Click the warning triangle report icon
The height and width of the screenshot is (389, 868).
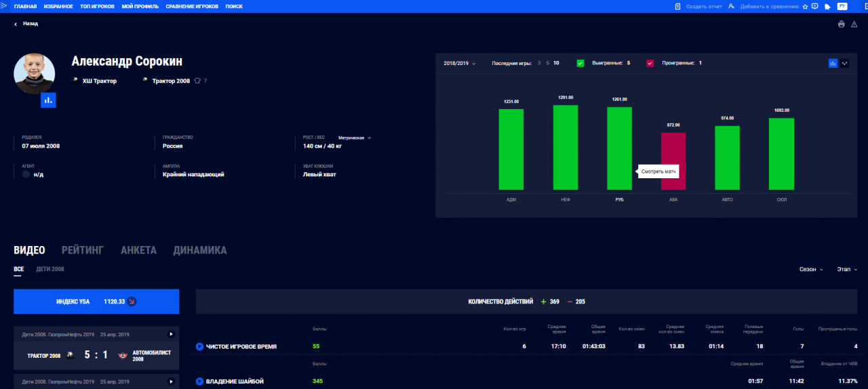(854, 24)
